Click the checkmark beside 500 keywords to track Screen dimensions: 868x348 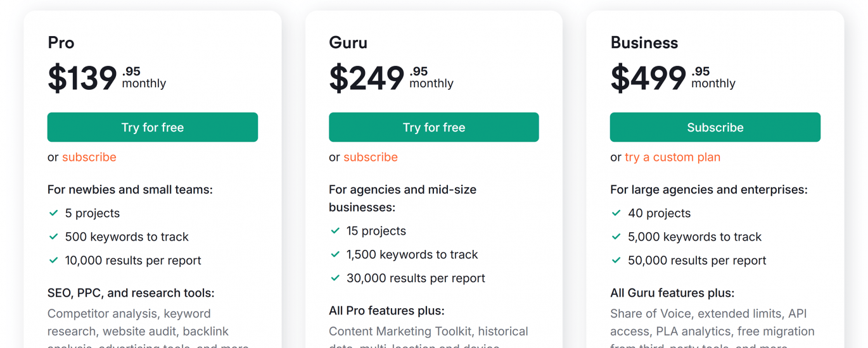point(54,237)
